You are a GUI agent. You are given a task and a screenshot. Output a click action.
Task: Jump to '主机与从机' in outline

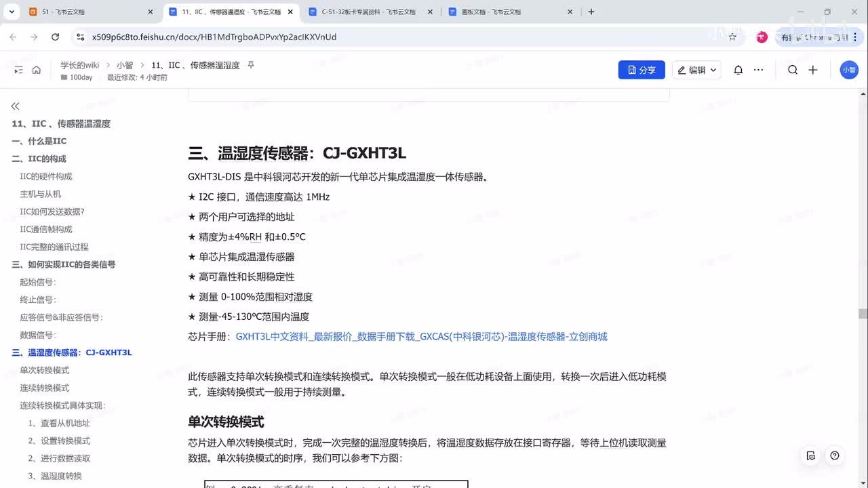[x=41, y=194]
